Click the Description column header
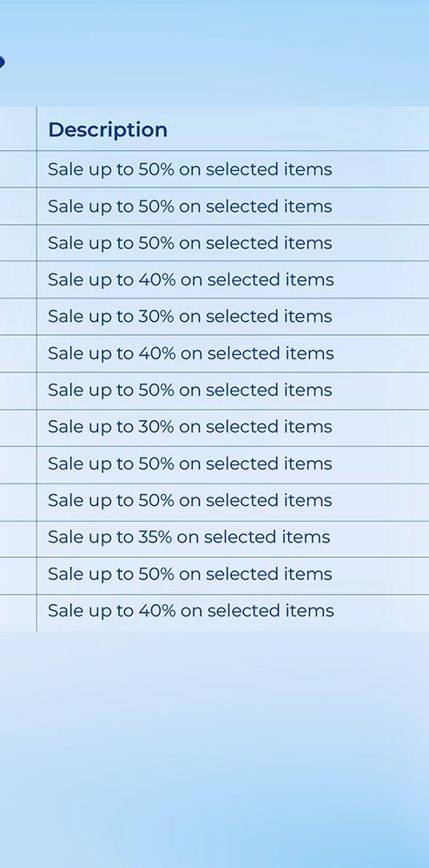The height and width of the screenshot is (868, 429). point(108,129)
